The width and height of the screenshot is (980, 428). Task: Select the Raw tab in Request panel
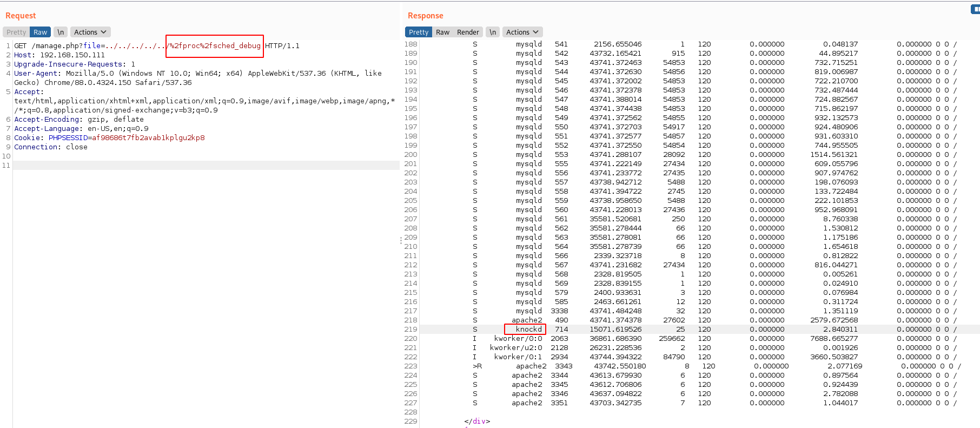pyautogui.click(x=41, y=32)
